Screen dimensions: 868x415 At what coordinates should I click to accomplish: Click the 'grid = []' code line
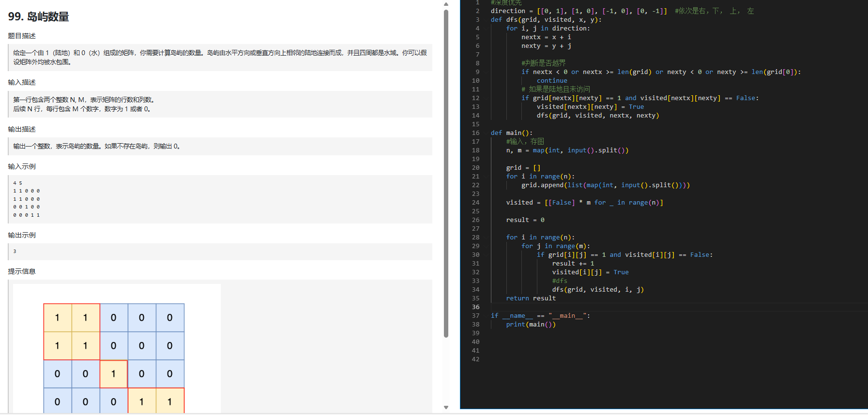(523, 168)
